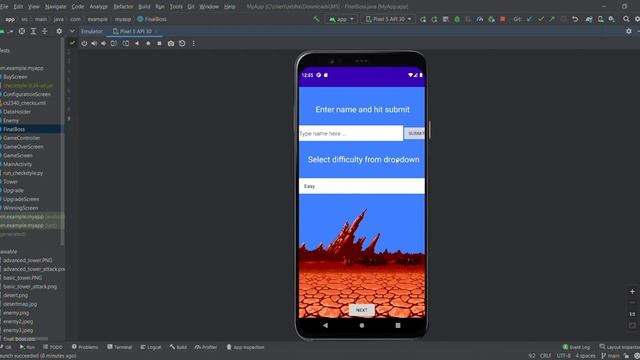Select advanced_tower.PNG in drawable folder

28,260
